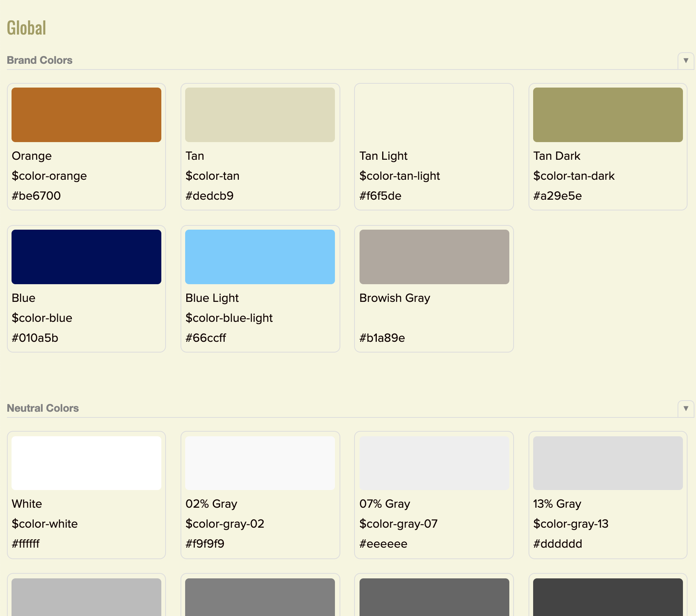This screenshot has height=616, width=696.
Task: Click the #be6700 hex value
Action: 36,196
